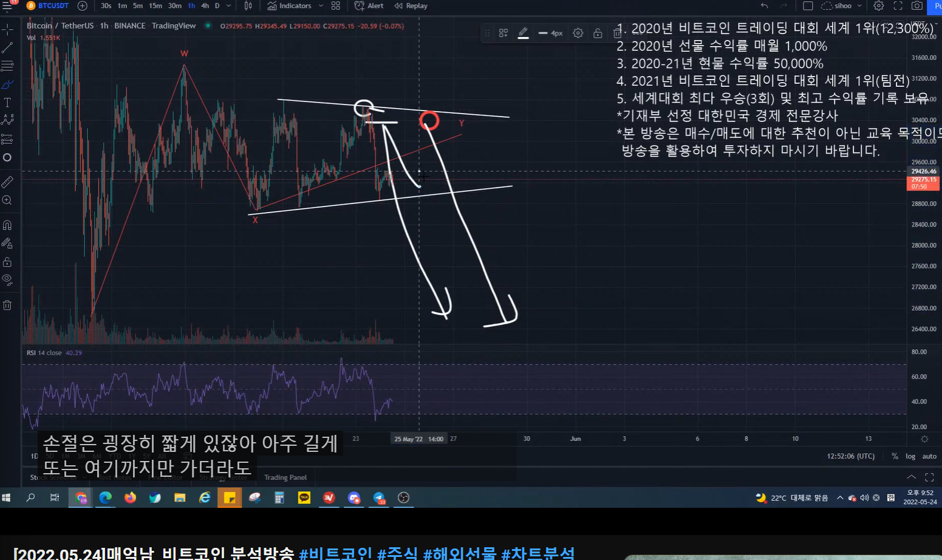Open the XABCD pattern tools

pos(7,120)
